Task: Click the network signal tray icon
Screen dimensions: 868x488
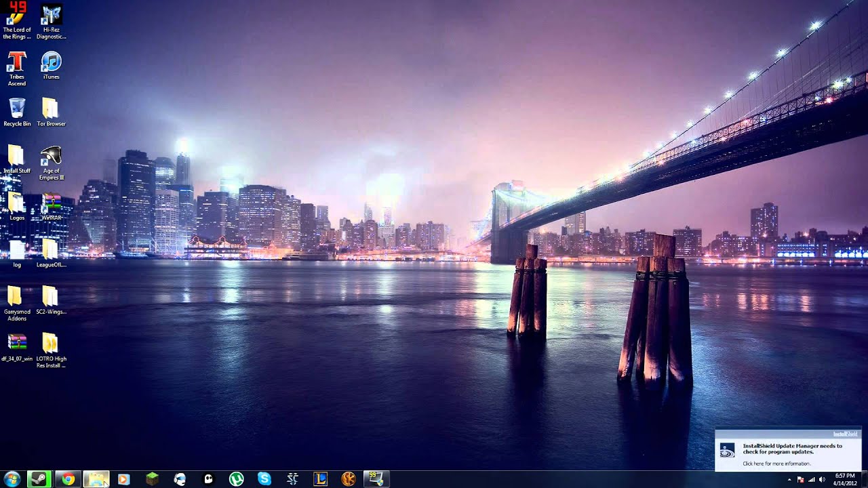Action: [x=811, y=480]
